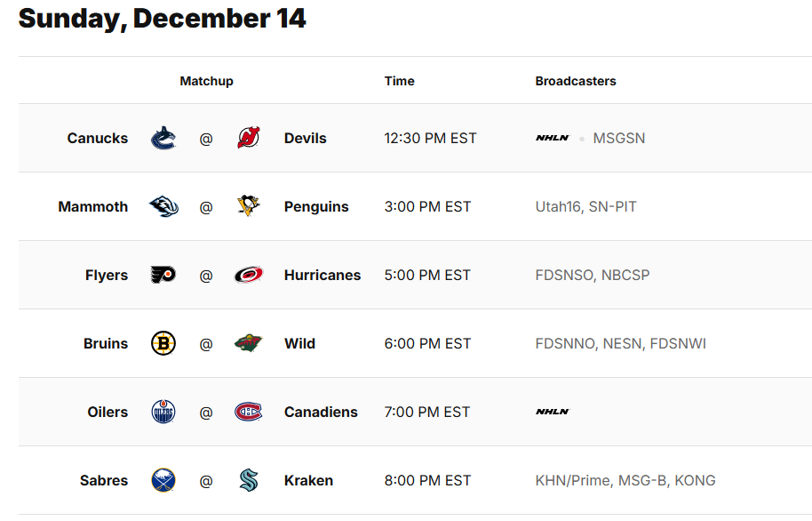Select the Boston Bruins logo
812x521 pixels.
click(x=163, y=343)
